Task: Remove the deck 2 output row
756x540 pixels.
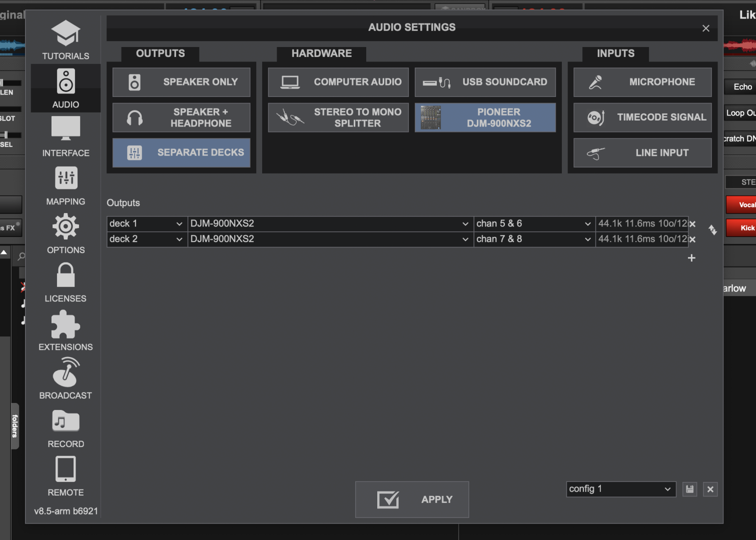Action: point(692,239)
